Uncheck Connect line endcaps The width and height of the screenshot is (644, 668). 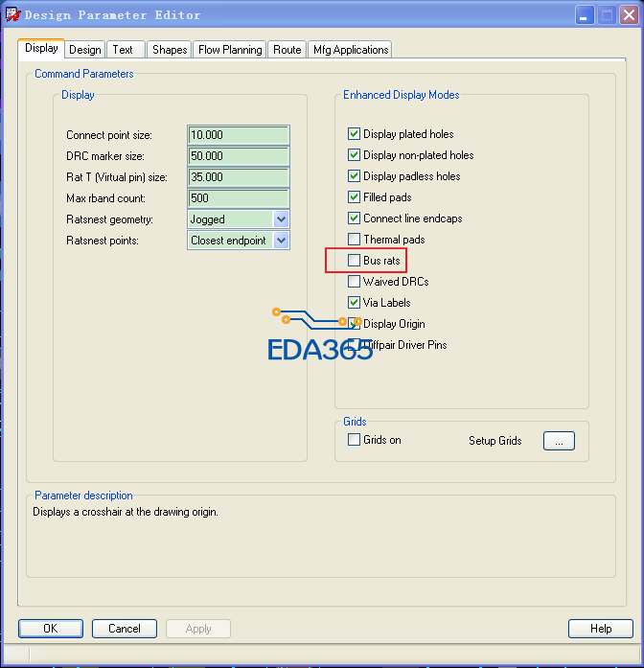pos(354,219)
